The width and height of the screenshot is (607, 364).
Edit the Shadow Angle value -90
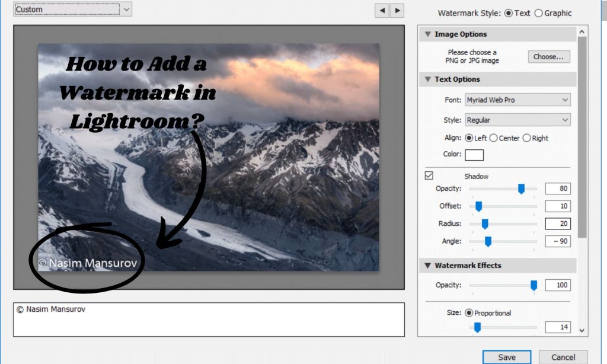point(558,241)
